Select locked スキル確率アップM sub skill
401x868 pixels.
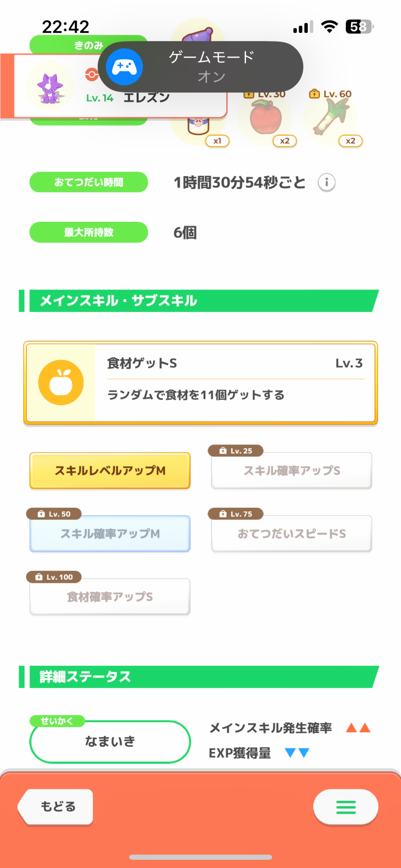pyautogui.click(x=110, y=534)
